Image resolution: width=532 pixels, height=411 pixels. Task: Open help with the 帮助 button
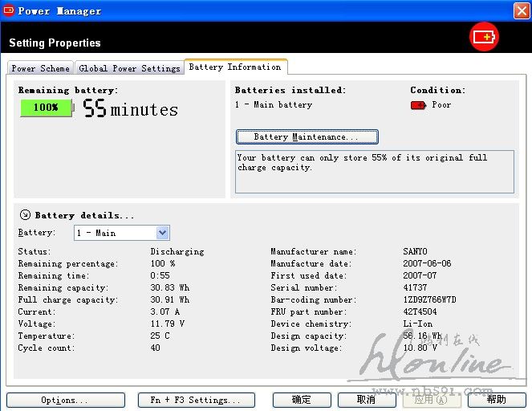(497, 400)
